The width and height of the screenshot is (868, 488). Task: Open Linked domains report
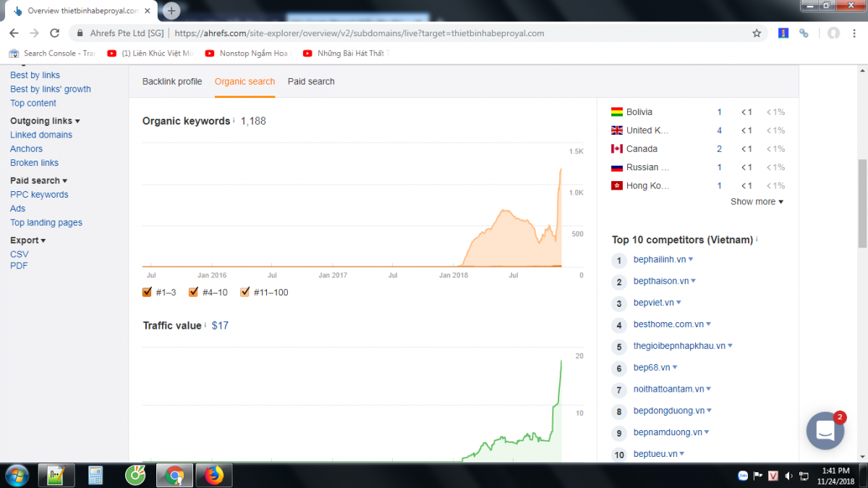(41, 135)
